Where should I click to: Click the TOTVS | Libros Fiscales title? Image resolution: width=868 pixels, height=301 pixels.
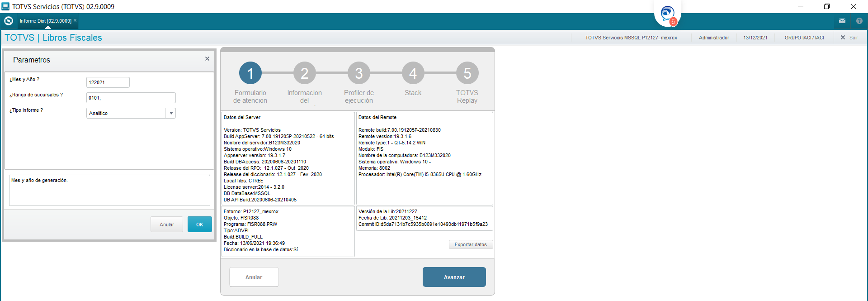pyautogui.click(x=53, y=38)
